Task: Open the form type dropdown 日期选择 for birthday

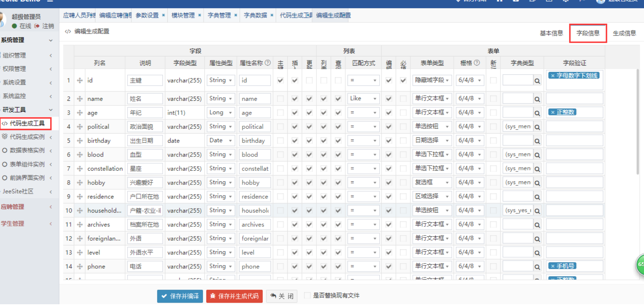Action: 432,141
